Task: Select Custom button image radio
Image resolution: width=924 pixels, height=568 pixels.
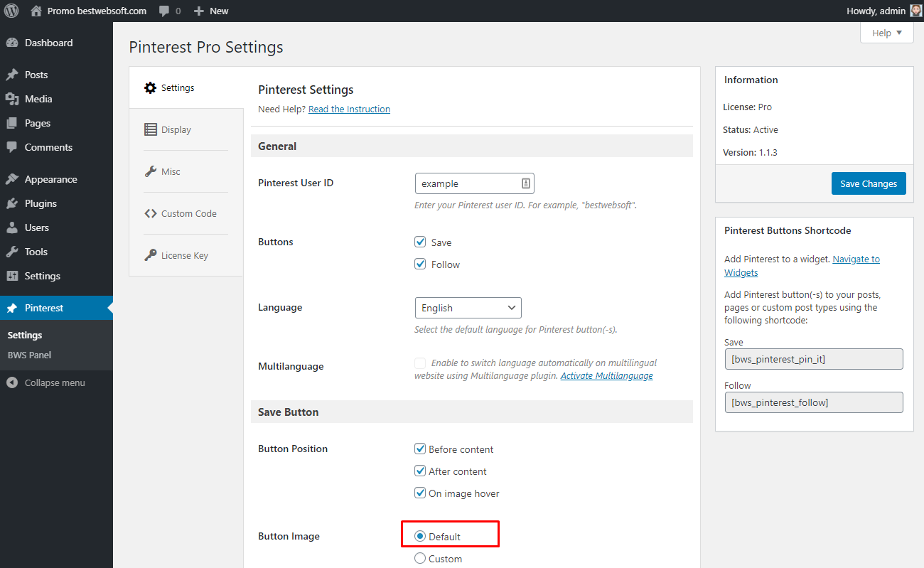Action: (x=420, y=558)
